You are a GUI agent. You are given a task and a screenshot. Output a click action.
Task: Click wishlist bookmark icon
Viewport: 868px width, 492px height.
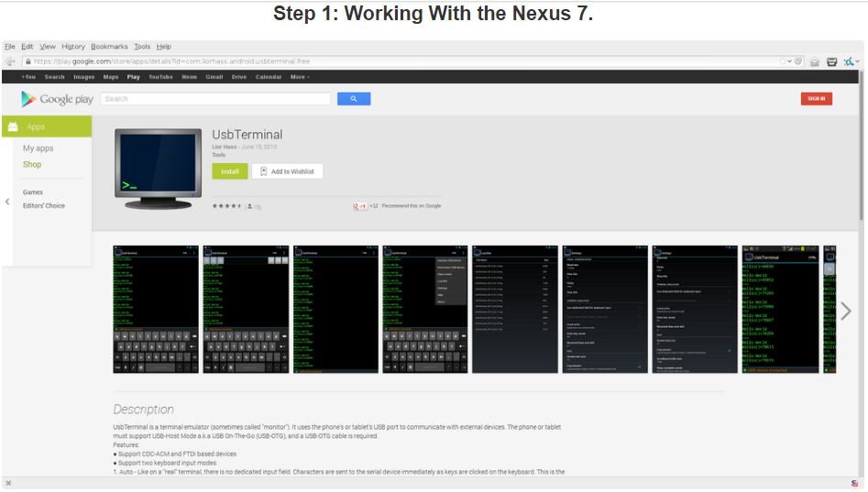click(x=263, y=171)
